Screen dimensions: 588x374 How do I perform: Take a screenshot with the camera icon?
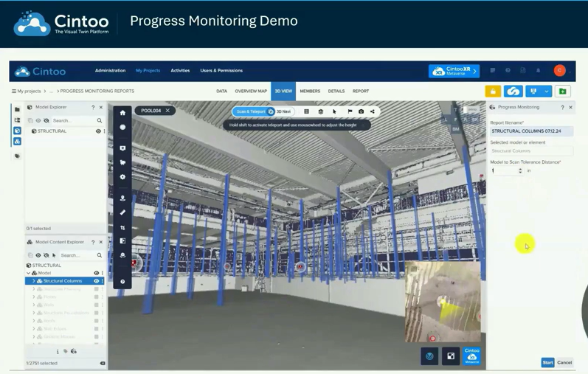(x=361, y=111)
